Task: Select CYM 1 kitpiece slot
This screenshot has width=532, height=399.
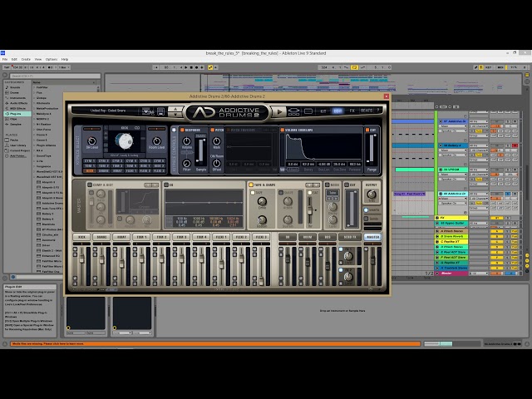Action: [90, 160]
